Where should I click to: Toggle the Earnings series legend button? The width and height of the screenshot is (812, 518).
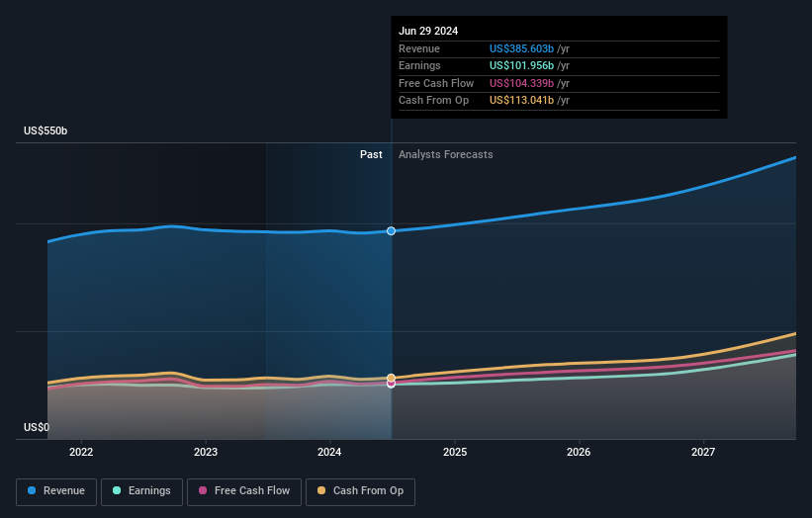pyautogui.click(x=141, y=491)
